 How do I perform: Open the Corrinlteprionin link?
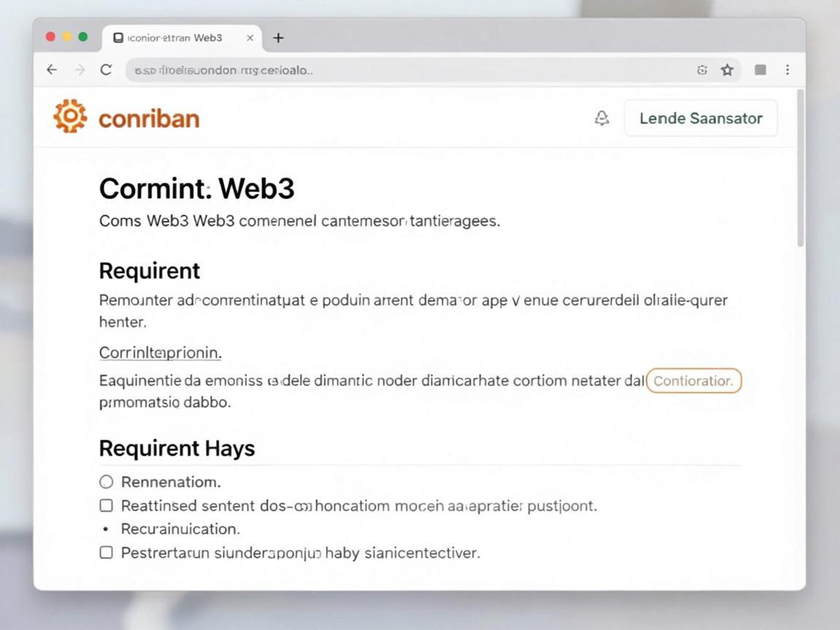(x=160, y=352)
